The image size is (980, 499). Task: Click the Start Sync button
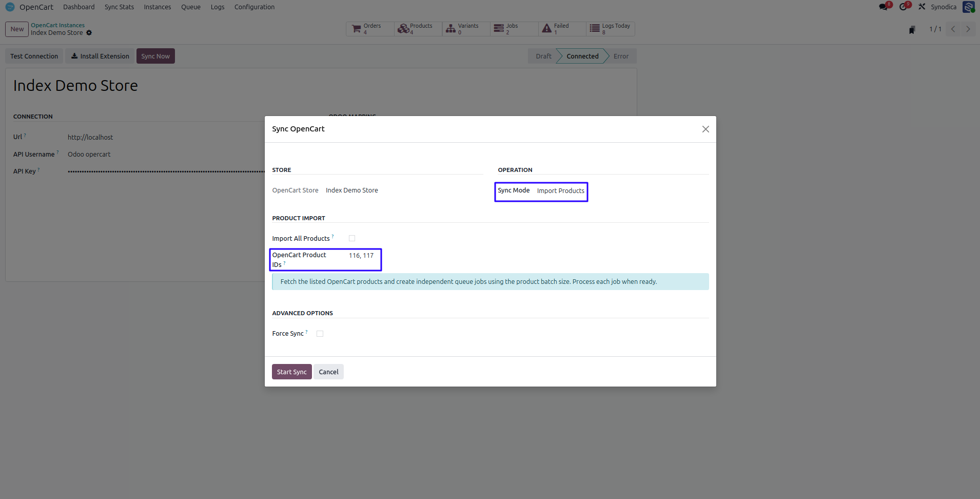[x=292, y=372]
